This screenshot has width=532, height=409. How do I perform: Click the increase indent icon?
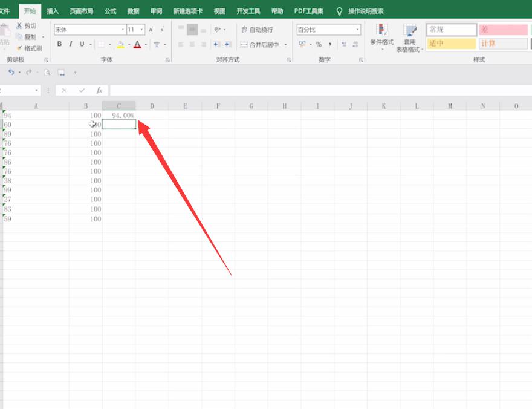[x=228, y=44]
